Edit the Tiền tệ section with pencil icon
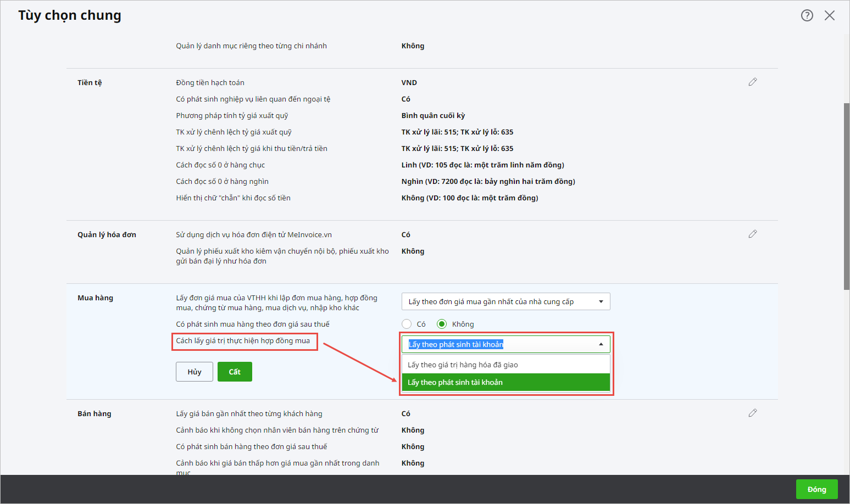 (x=752, y=82)
